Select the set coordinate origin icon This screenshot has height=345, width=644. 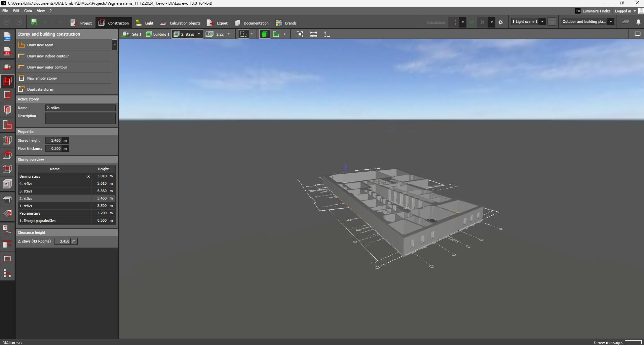(x=327, y=34)
